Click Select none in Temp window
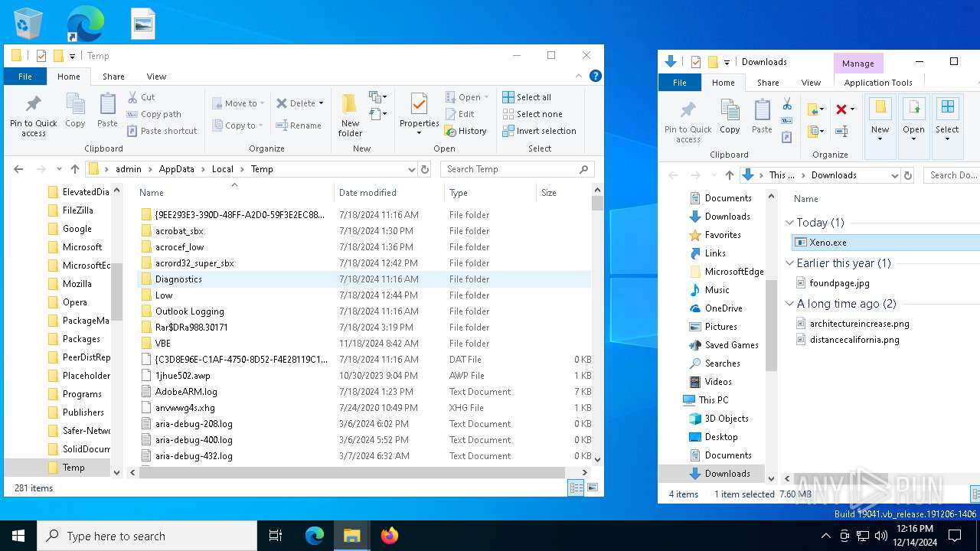 532,114
